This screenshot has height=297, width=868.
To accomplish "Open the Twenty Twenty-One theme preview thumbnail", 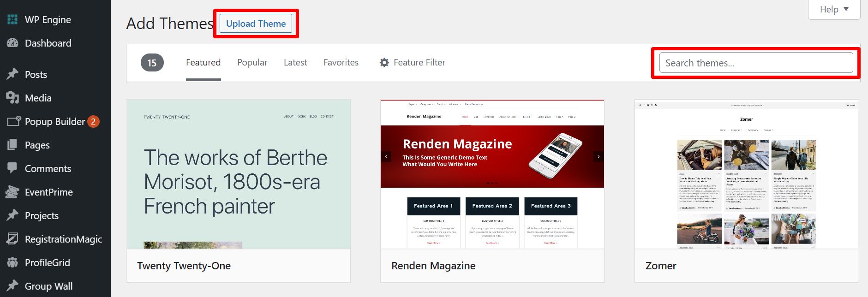I will 239,174.
